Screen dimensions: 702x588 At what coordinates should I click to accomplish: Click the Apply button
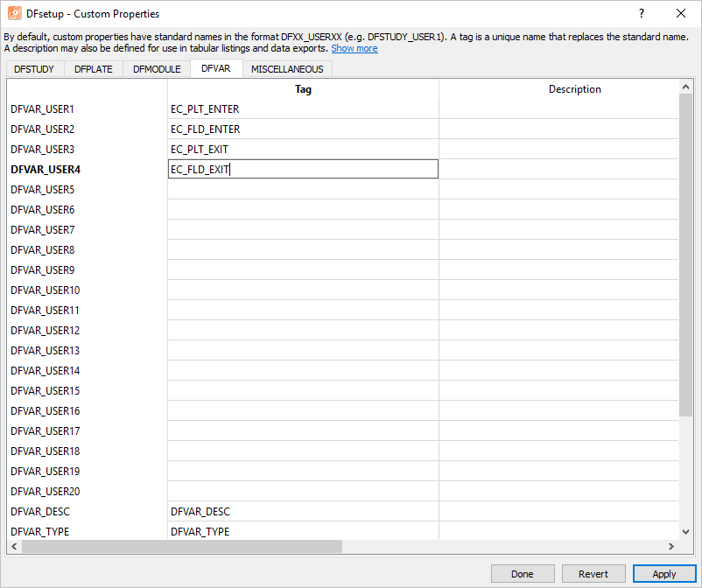(x=664, y=574)
